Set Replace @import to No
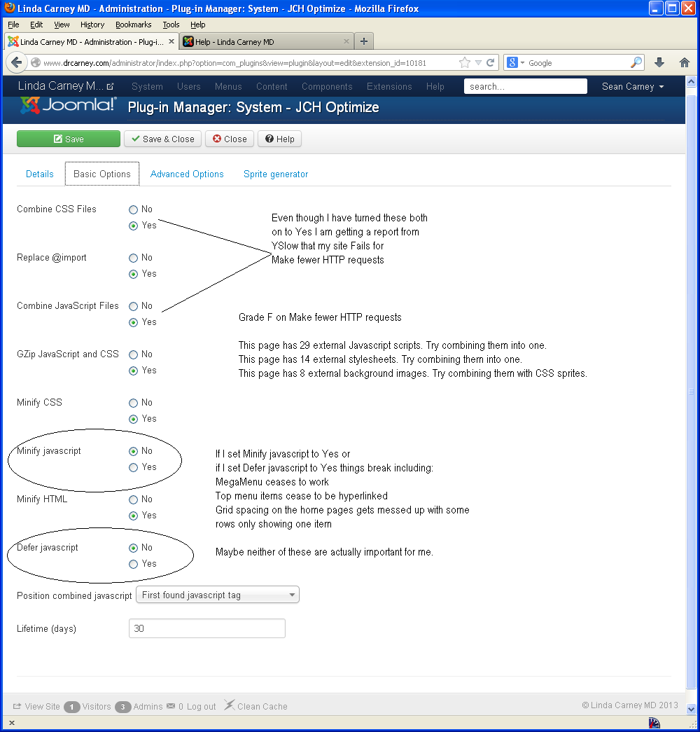Screen dimensions: 700x732 click(134, 258)
